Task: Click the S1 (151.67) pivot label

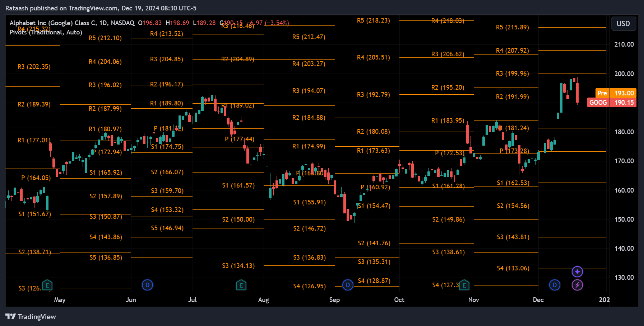Action: coord(35,214)
